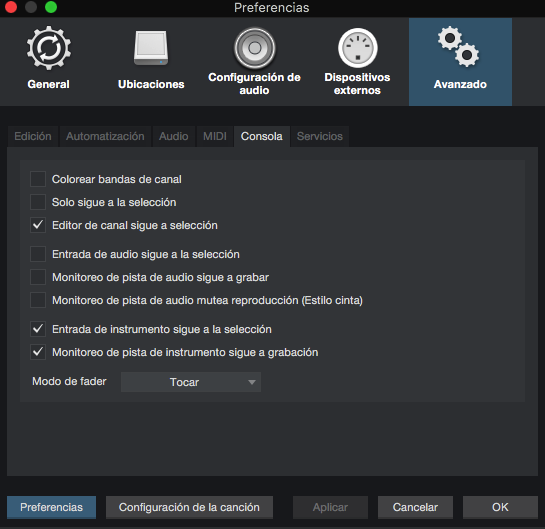Switch to the MIDI tab
This screenshot has height=529, width=545.
coord(215,136)
